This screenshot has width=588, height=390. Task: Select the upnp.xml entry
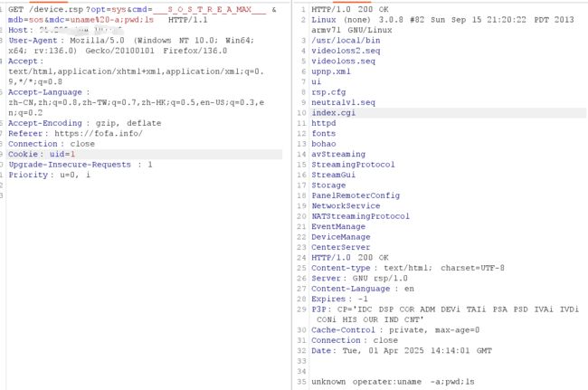331,71
